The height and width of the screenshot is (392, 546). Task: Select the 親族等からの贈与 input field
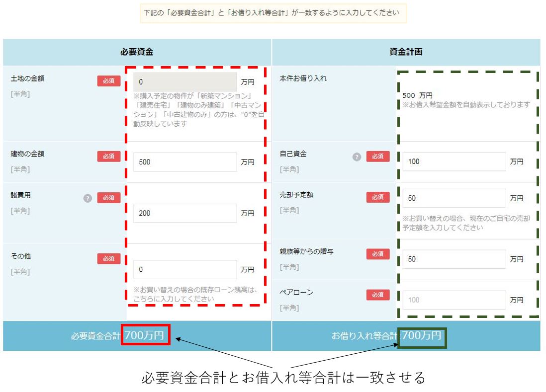[454, 259]
